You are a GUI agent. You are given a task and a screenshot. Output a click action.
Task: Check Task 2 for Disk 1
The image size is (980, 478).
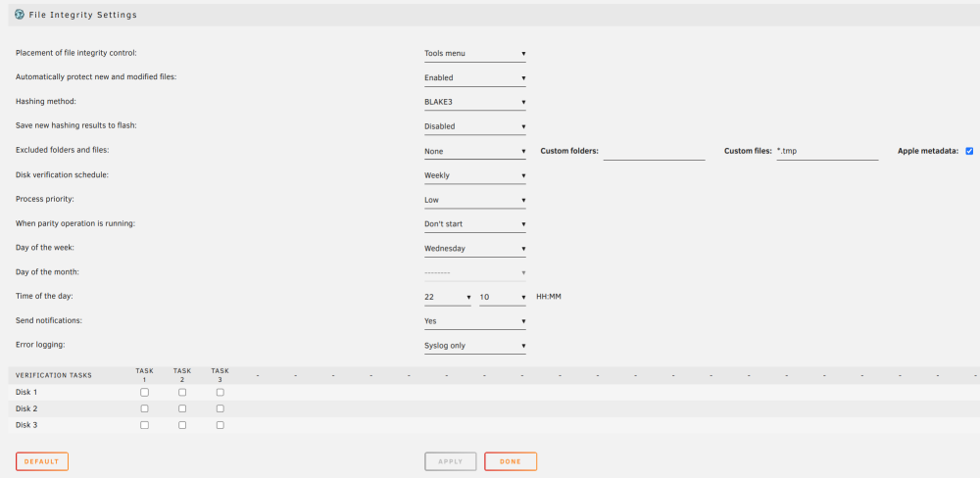tap(182, 393)
